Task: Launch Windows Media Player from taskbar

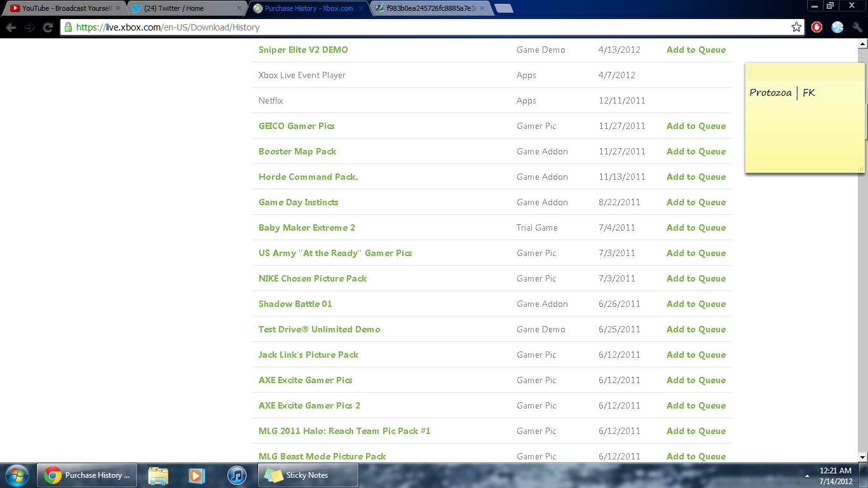Action: [197, 475]
